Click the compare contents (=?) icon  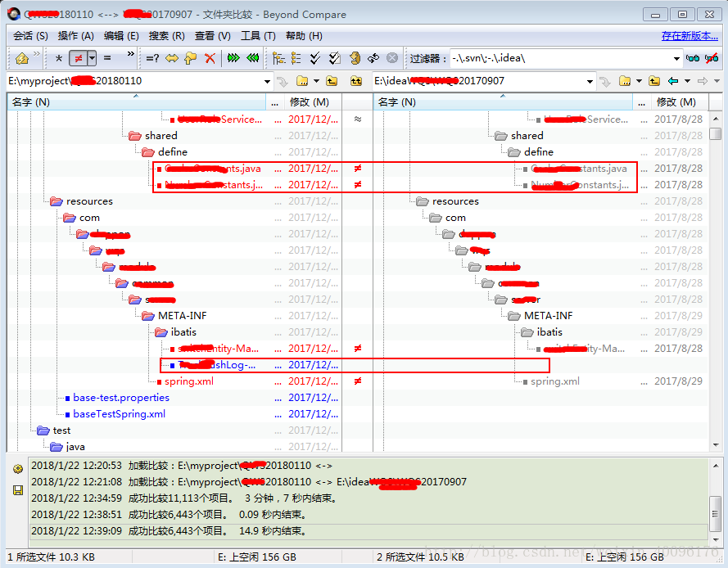pos(152,58)
